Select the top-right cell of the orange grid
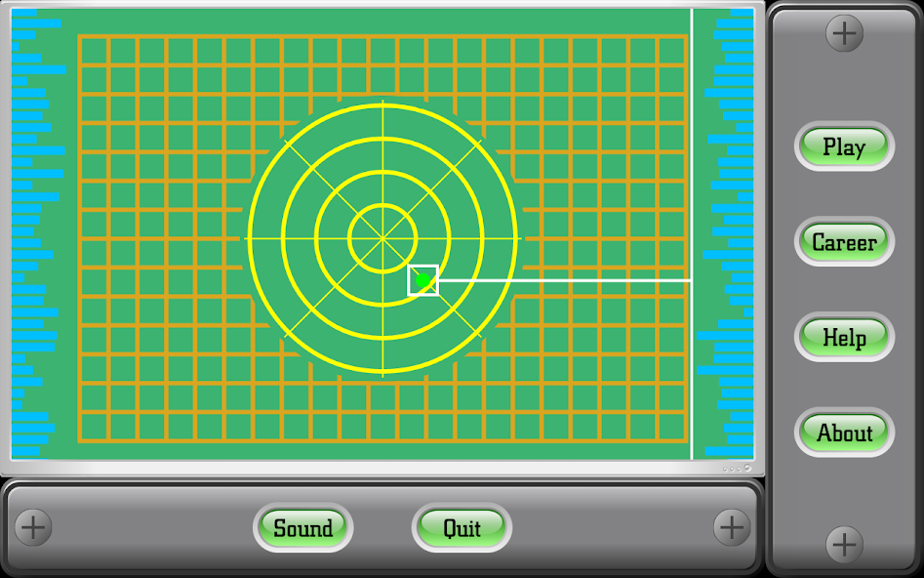Screen dimensions: 924x578 [672, 51]
